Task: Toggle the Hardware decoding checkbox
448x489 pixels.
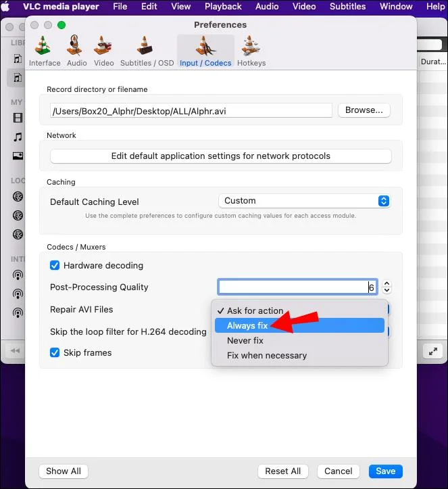Action: [x=55, y=265]
